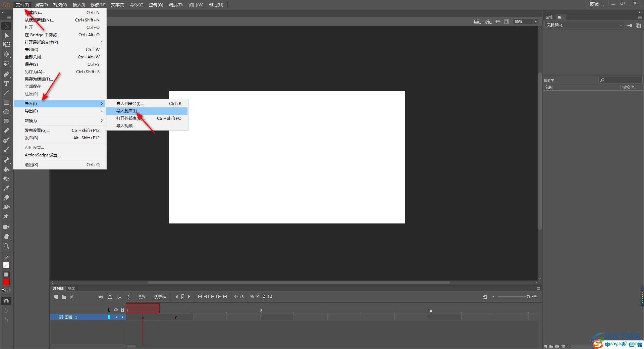Screen dimensions: 644x349
Task: Open the 编辑(E) menu
Action: pyautogui.click(x=41, y=5)
